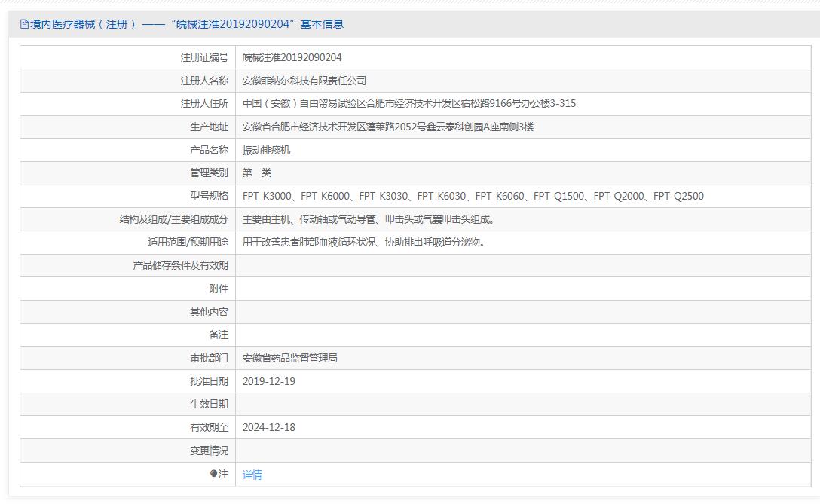Screen dimensions: 820x504
Task: Select the text 用于改善患者肺部血液循环状况
Action: coord(309,242)
